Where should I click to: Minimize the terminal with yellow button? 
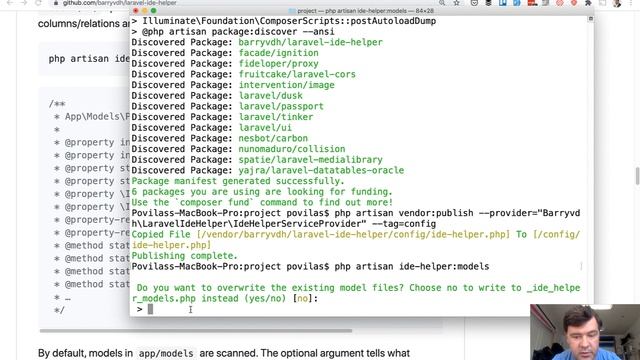144,11
